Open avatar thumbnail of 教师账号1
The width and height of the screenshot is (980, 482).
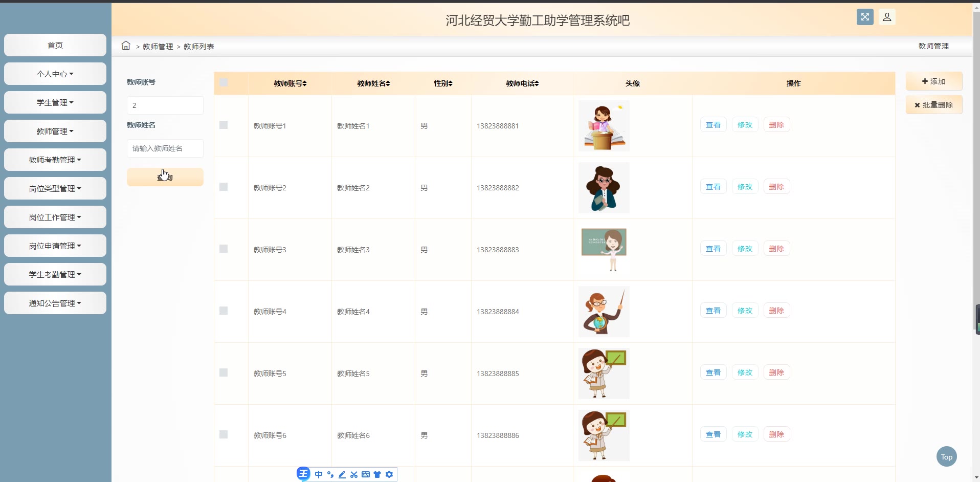604,126
